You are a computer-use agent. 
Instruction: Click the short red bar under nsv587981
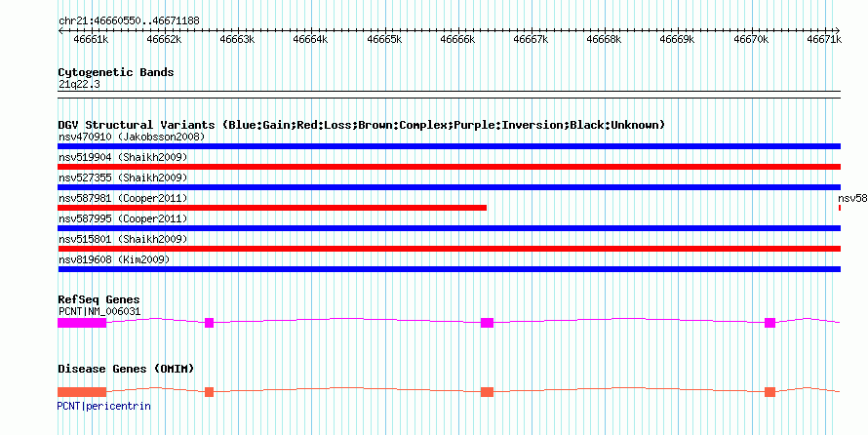pos(272,208)
